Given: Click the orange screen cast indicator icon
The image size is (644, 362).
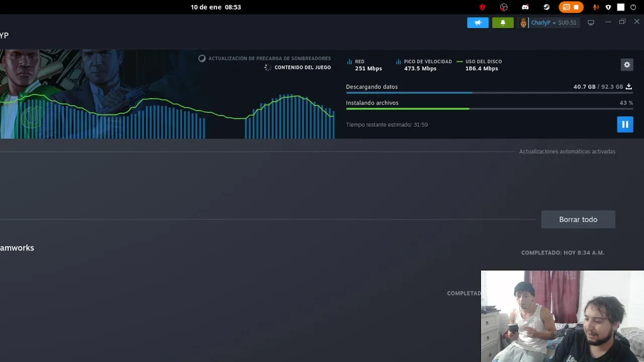Looking at the screenshot, I should (x=566, y=7).
